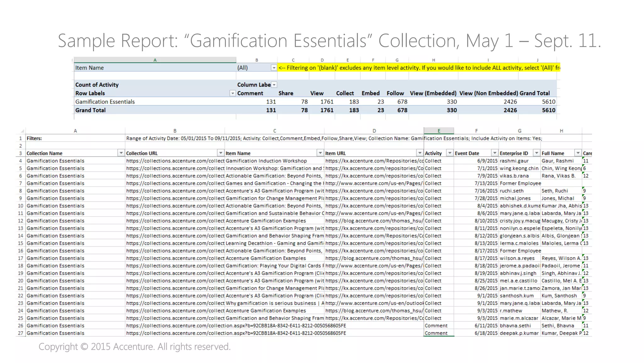This screenshot has height=363, width=644.
Task: Click item 'Learning Decathlon - Gaming and Gamifi'
Action: (275, 243)
